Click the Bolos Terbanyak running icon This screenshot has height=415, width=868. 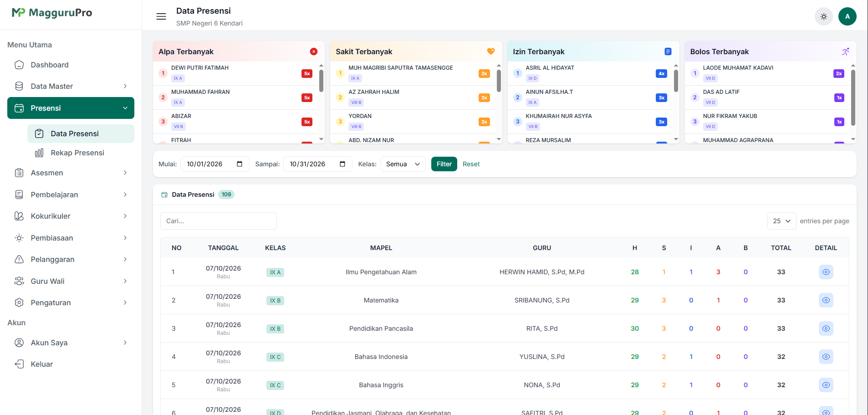tap(845, 51)
